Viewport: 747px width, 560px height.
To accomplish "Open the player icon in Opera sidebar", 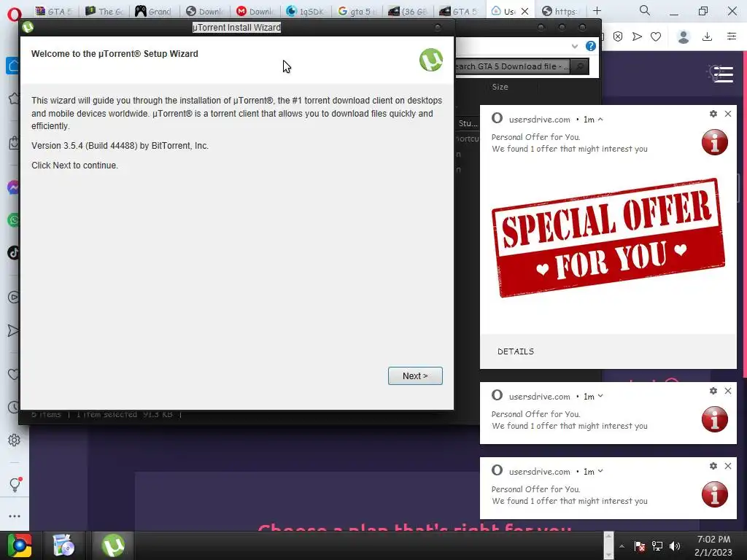I will (13, 297).
